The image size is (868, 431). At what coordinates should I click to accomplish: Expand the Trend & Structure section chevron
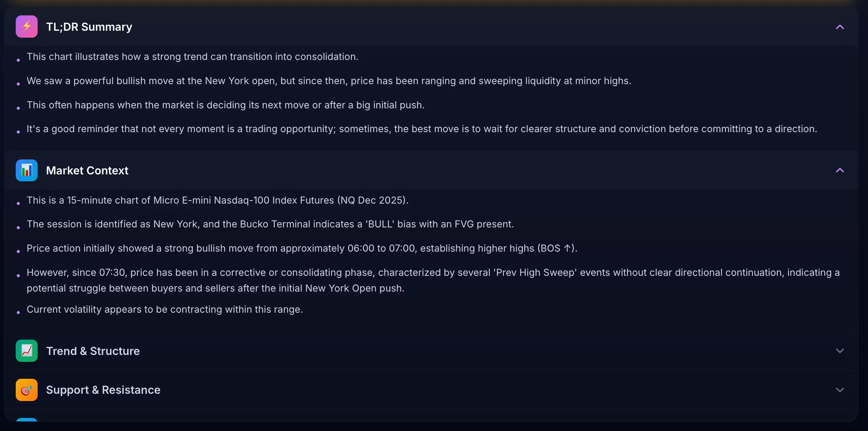tap(840, 351)
